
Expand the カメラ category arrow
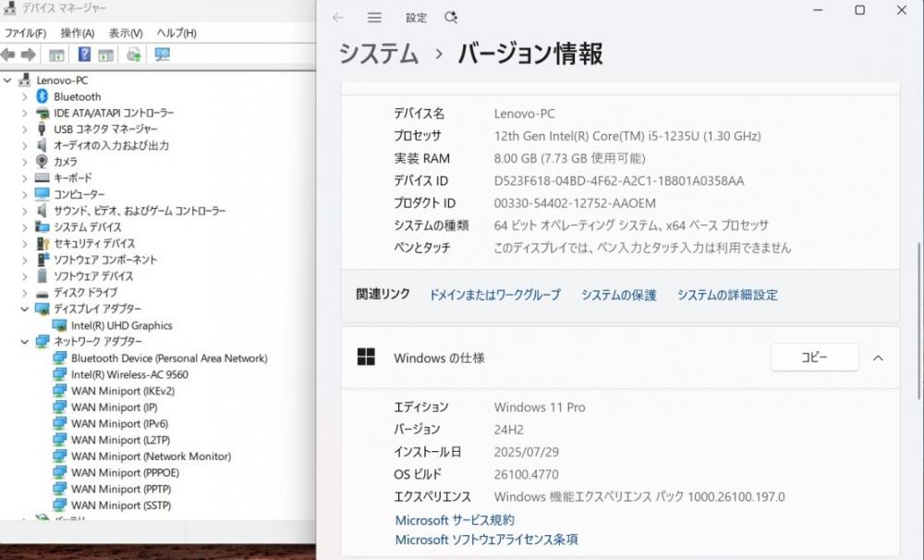click(24, 162)
